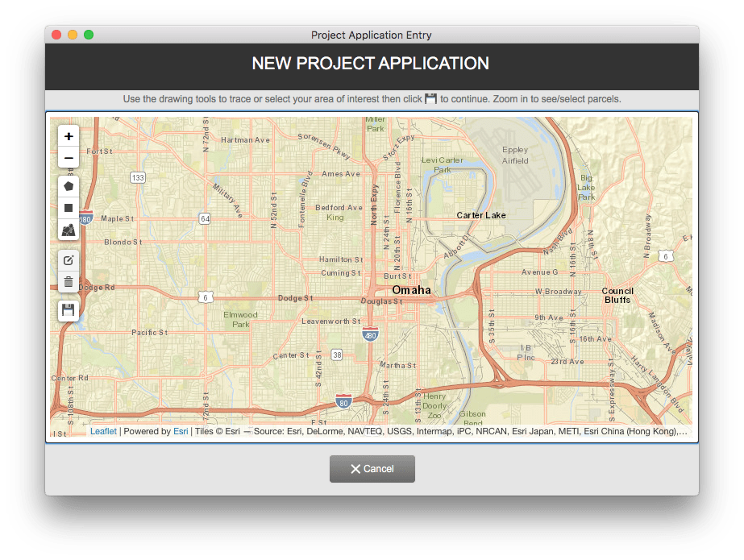
Task: Click the Interstate 80 shield on map
Action: 343,401
